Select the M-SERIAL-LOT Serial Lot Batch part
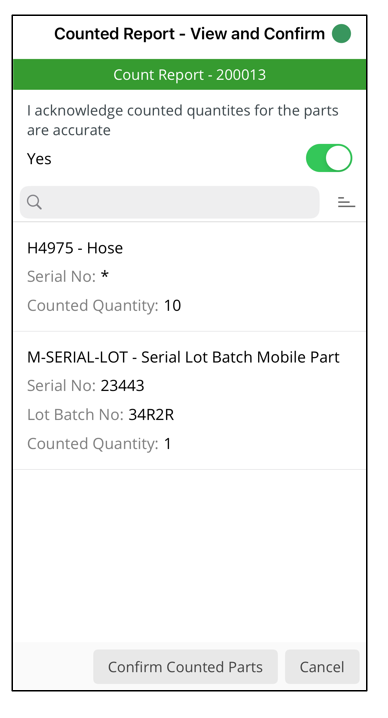 (x=189, y=400)
